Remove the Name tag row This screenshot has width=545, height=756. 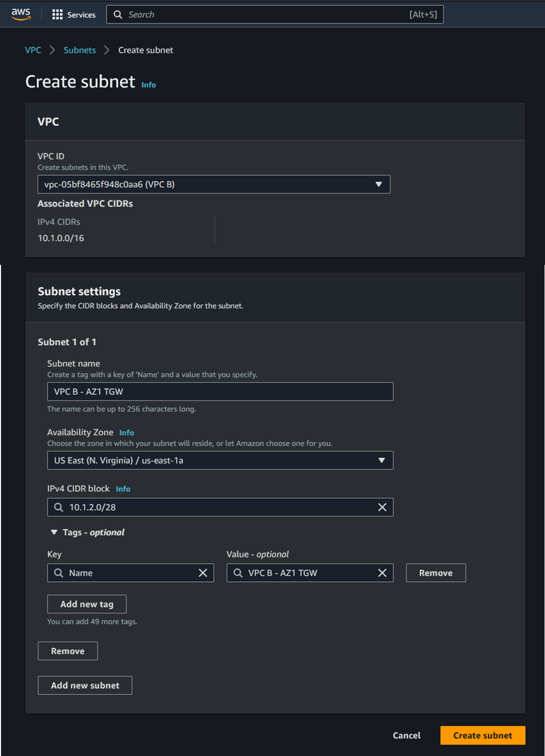click(x=435, y=573)
